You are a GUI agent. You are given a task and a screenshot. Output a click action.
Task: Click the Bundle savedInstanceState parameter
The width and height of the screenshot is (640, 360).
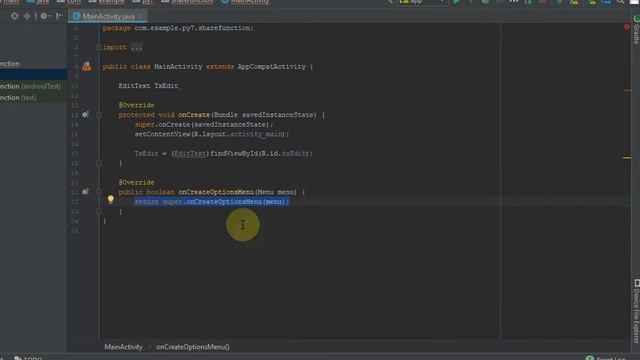point(265,115)
